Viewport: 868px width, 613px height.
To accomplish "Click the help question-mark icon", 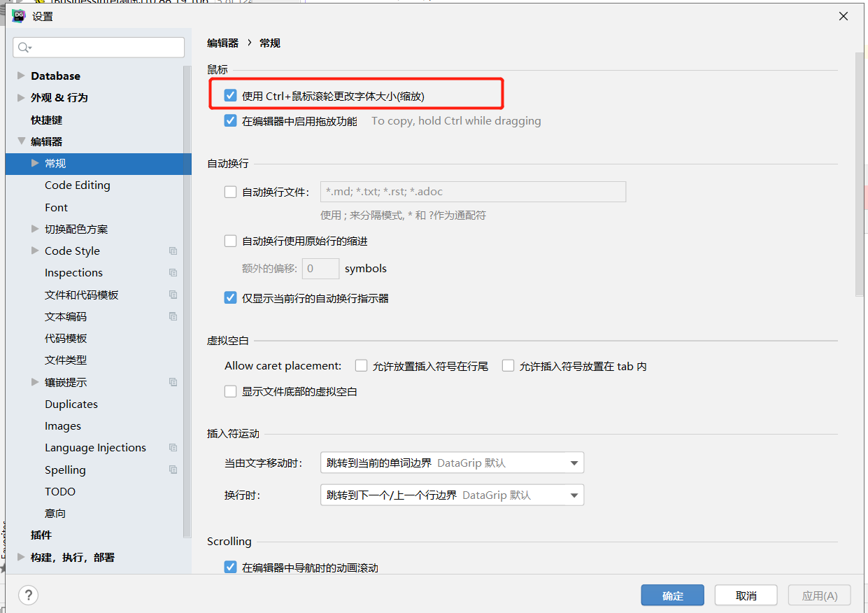I will pyautogui.click(x=28, y=595).
